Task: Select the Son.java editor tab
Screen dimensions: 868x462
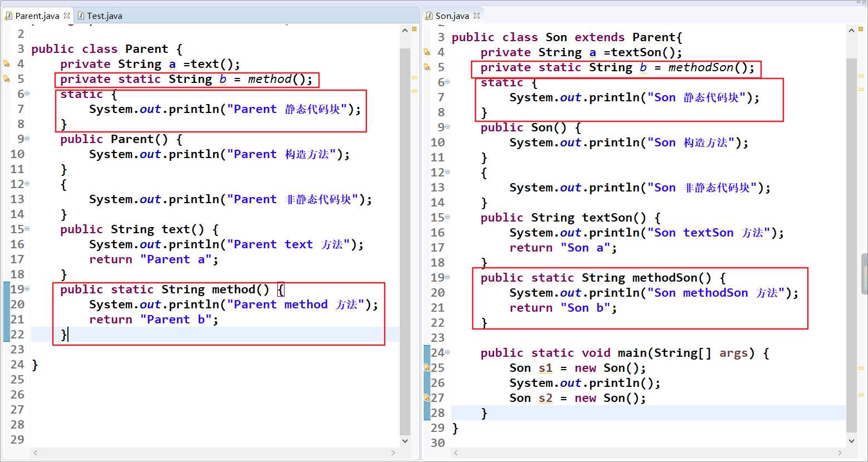Action: [452, 16]
